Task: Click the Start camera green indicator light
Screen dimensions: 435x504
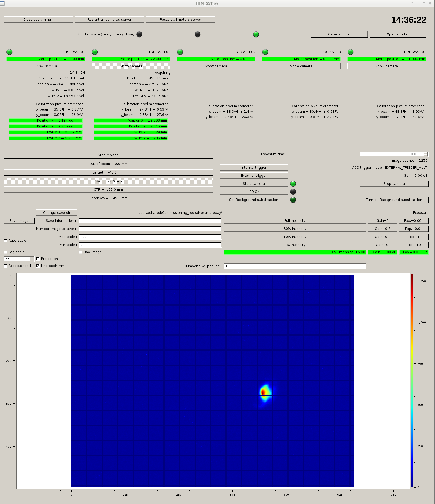Action: coord(293,184)
